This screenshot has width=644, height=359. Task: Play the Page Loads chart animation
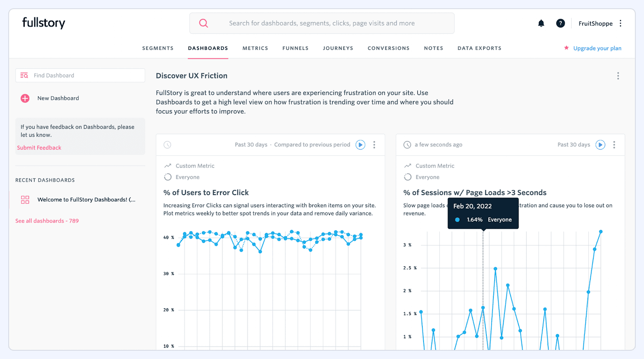pos(600,145)
